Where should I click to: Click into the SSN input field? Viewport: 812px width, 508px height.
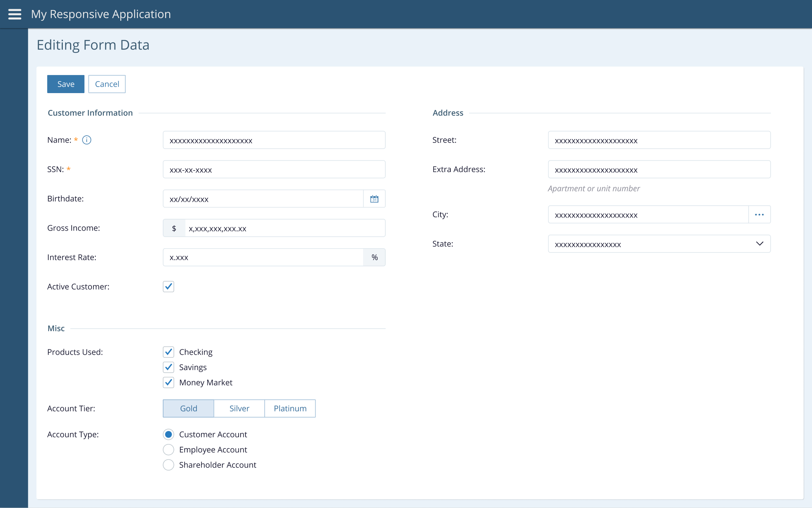click(274, 170)
